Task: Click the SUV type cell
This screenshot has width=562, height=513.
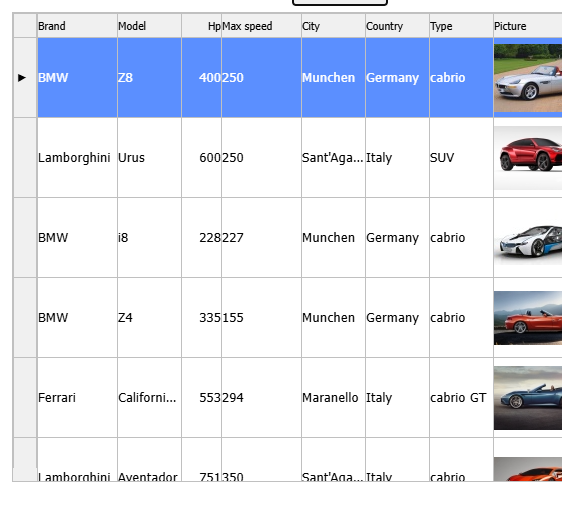Action: [461, 157]
